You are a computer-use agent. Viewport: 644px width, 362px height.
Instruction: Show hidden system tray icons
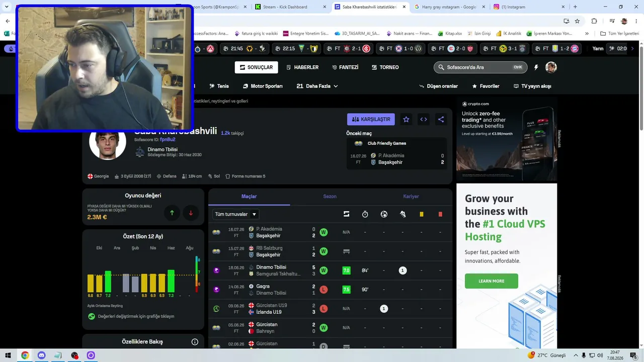click(x=576, y=355)
